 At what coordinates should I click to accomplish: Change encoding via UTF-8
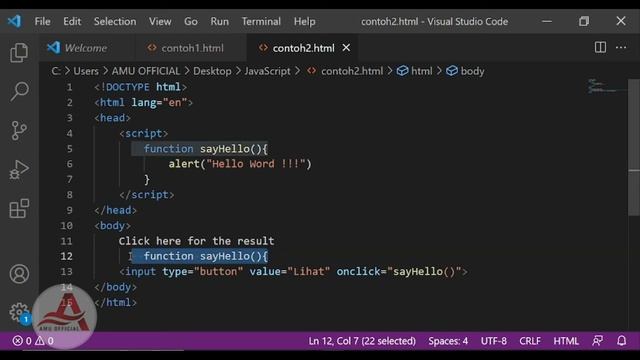pyautogui.click(x=493, y=340)
